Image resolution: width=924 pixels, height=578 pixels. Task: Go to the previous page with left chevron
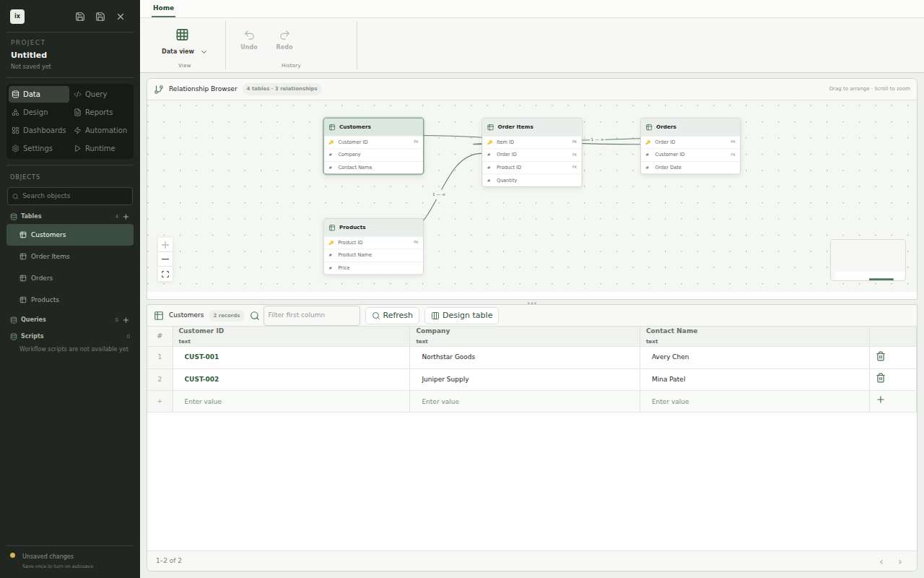[x=881, y=561]
